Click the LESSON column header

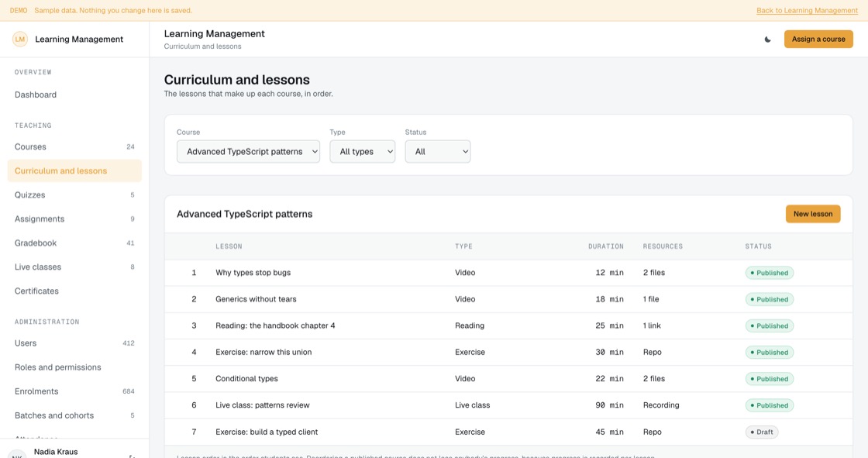[229, 246]
